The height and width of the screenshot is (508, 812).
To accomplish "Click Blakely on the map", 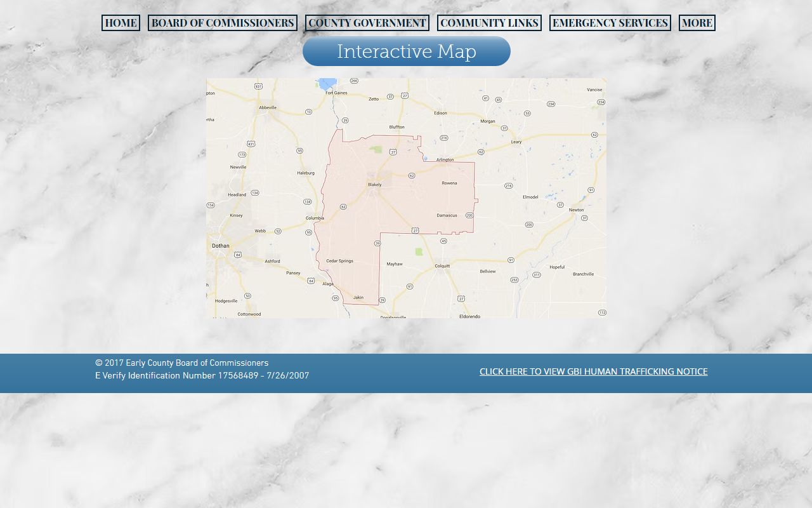I will tap(375, 185).
